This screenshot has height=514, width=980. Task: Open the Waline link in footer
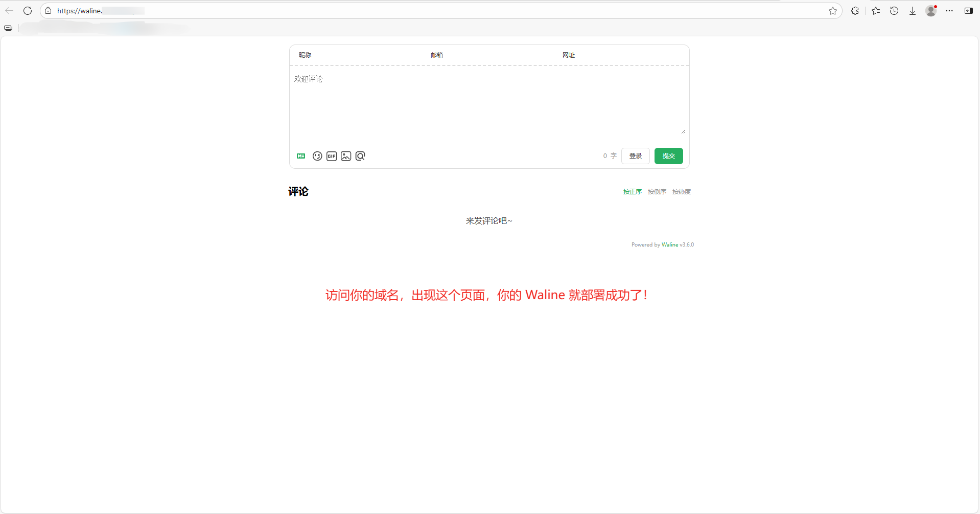click(669, 245)
